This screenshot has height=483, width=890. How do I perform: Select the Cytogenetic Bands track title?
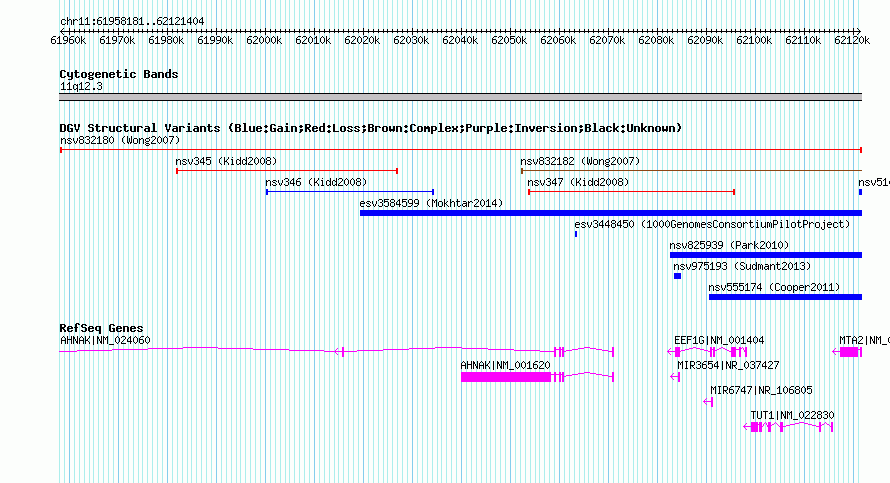119,74
